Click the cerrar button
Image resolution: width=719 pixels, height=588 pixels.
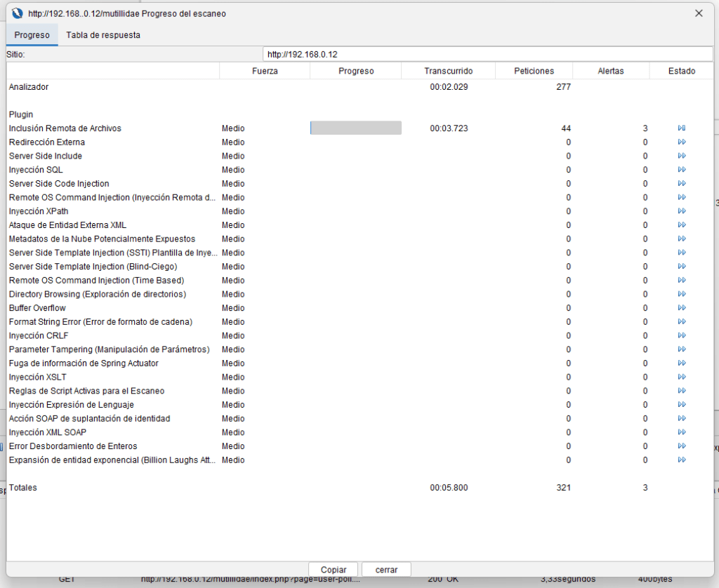pyautogui.click(x=386, y=570)
